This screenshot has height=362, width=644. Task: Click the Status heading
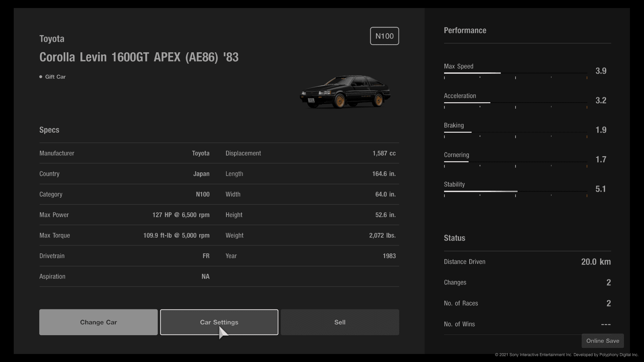tap(454, 238)
